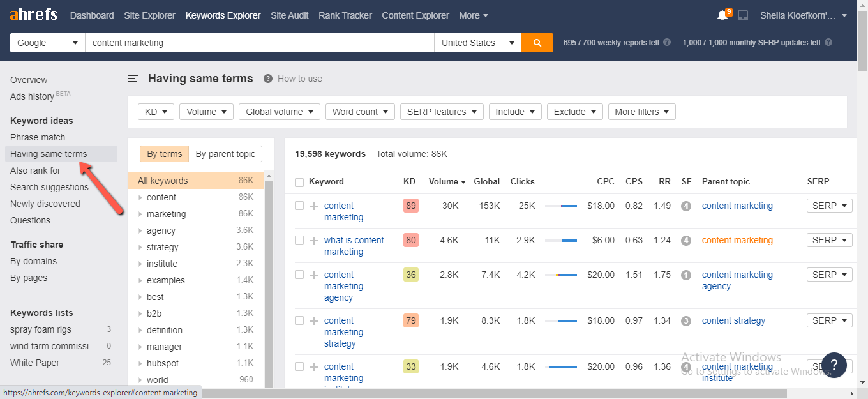Click help icon next to weekly reports left

pos(667,43)
